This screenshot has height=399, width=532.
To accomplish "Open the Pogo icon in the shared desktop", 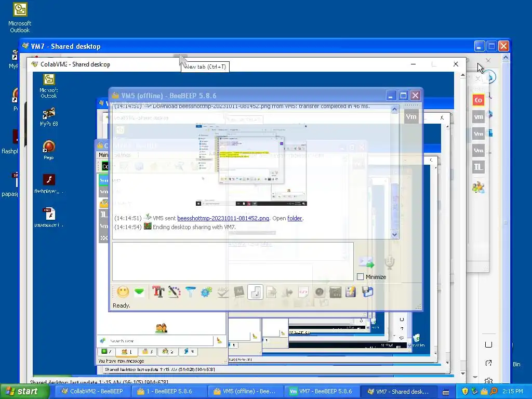I will click(48, 150).
